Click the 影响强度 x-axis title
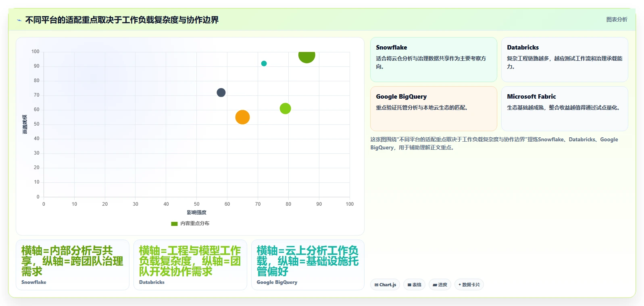This screenshot has width=644, height=306. [x=196, y=213]
